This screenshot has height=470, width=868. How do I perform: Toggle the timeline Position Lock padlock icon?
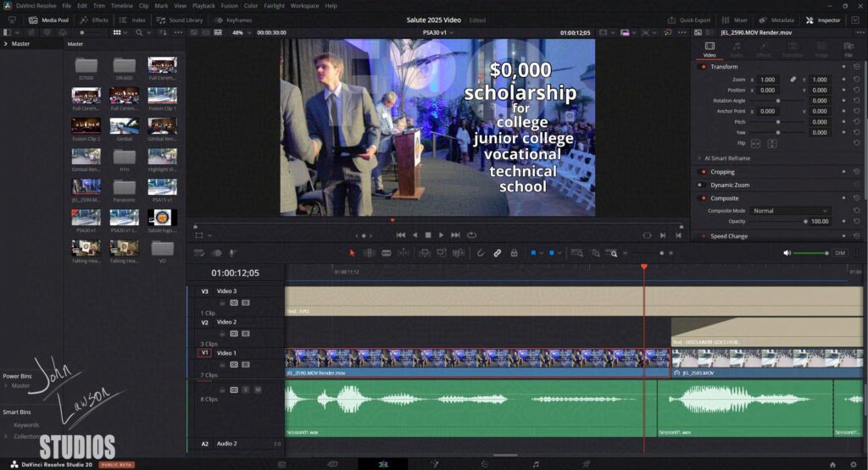coord(514,253)
